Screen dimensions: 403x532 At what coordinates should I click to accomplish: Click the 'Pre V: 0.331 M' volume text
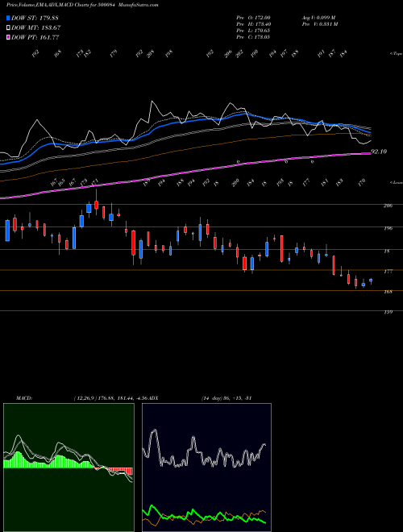point(319,24)
